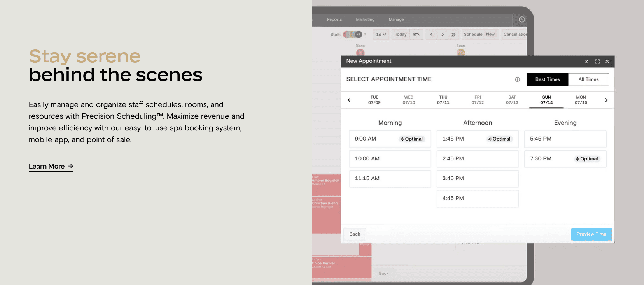Click the undo arrow icon
The image size is (644, 285).
point(416,34)
